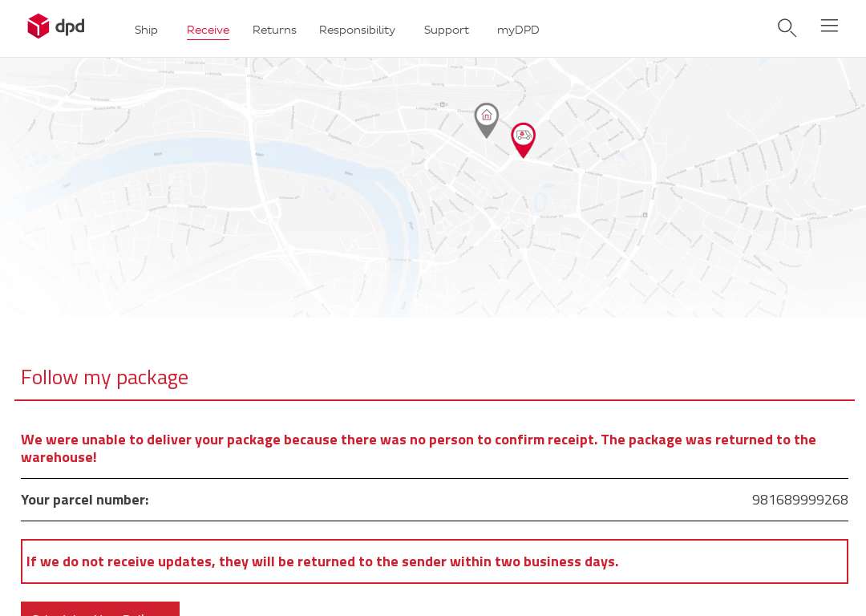The height and width of the screenshot is (616, 866).
Task: Select the Receive navigation tab
Action: tap(208, 30)
